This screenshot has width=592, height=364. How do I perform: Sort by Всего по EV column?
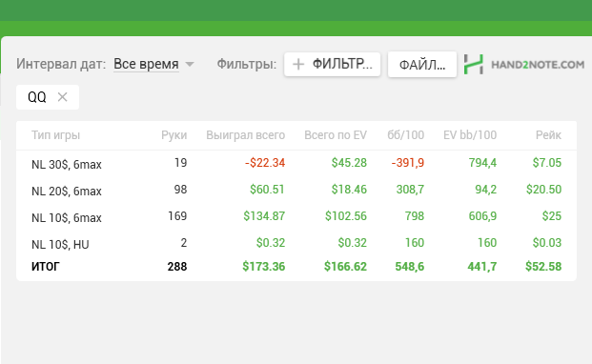point(336,135)
